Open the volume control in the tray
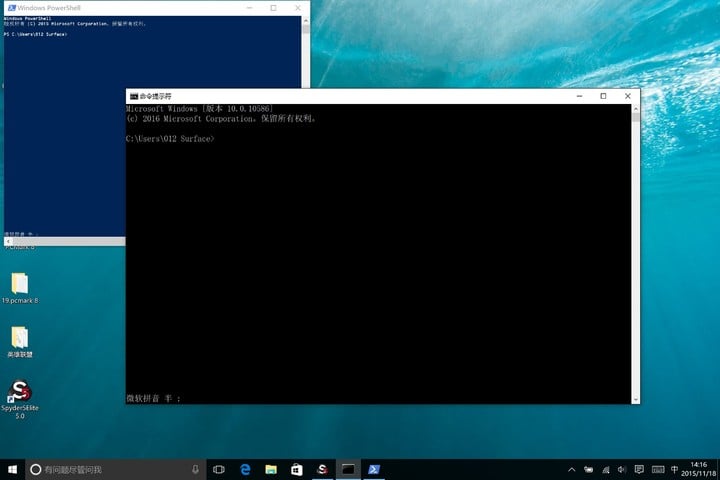This screenshot has height=480, width=720. pos(621,469)
